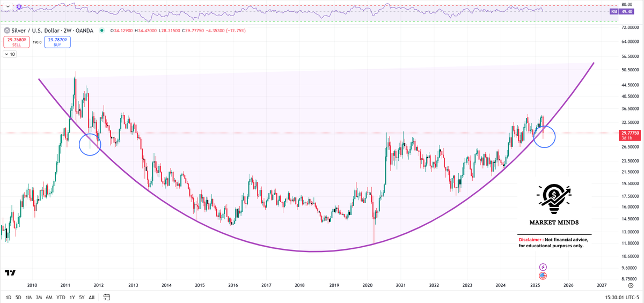
Task: Select the 5D time range
Action: pos(18,297)
